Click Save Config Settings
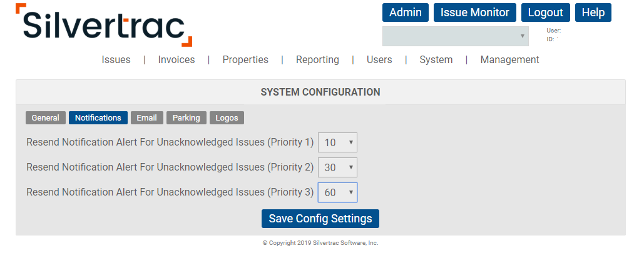 coord(320,219)
